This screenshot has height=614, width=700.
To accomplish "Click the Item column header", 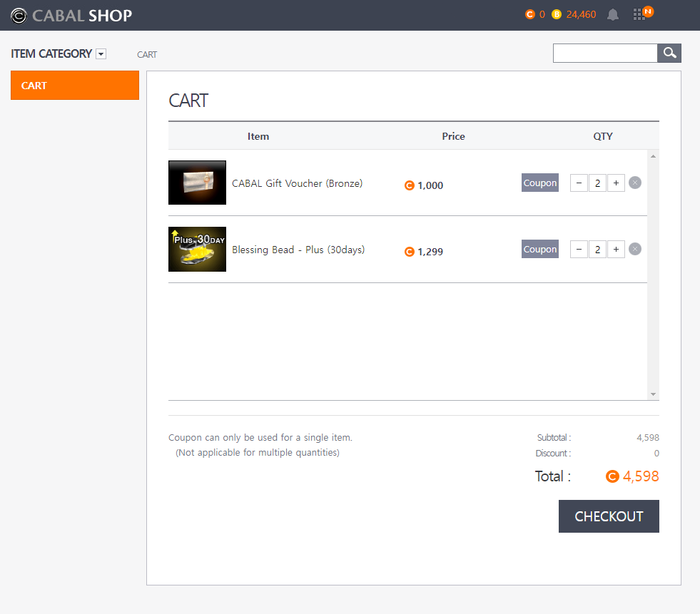I will point(258,136).
